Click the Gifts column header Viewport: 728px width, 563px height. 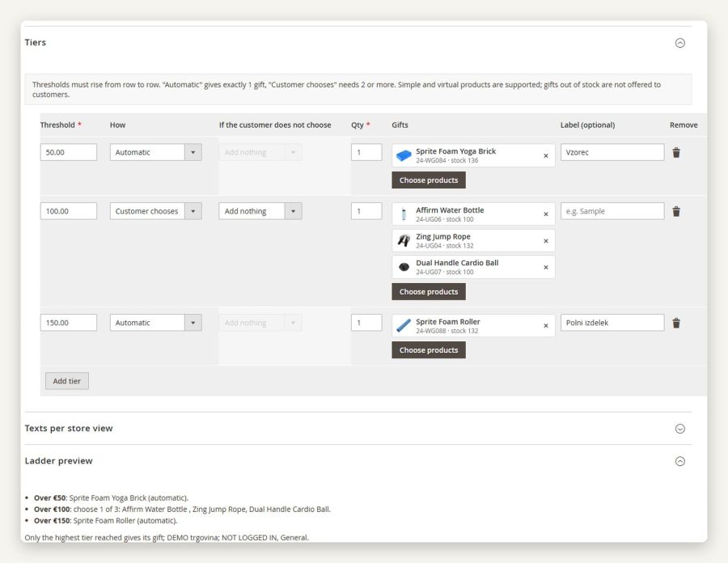click(x=400, y=125)
